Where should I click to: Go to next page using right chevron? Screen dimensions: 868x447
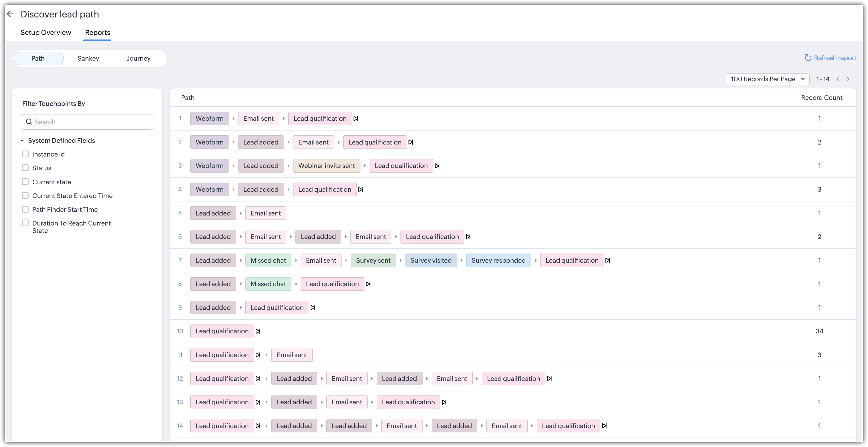point(848,79)
